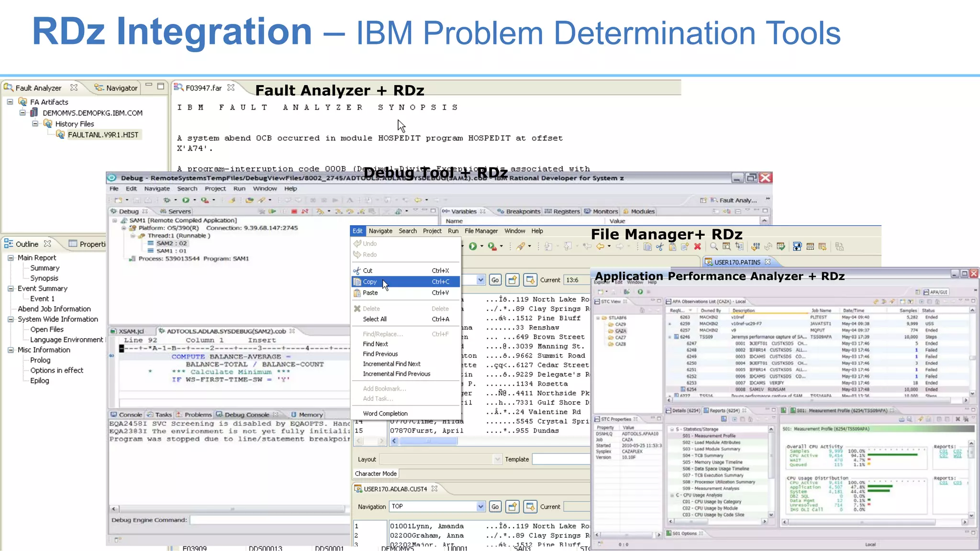The image size is (980, 551).
Task: Open the Edit menu in File Manager
Action: pos(357,231)
